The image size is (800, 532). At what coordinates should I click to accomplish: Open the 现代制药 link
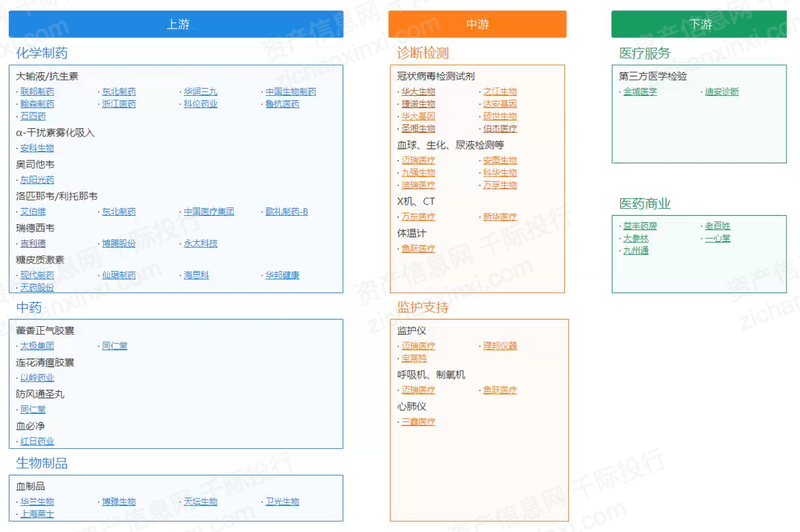[x=37, y=275]
